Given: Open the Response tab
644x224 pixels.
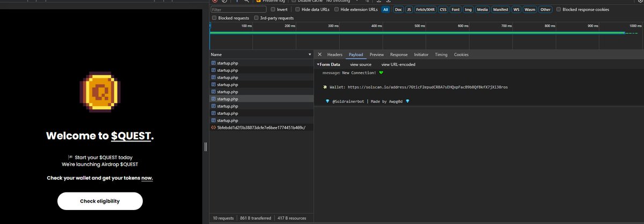Looking at the screenshot, I should [x=399, y=55].
